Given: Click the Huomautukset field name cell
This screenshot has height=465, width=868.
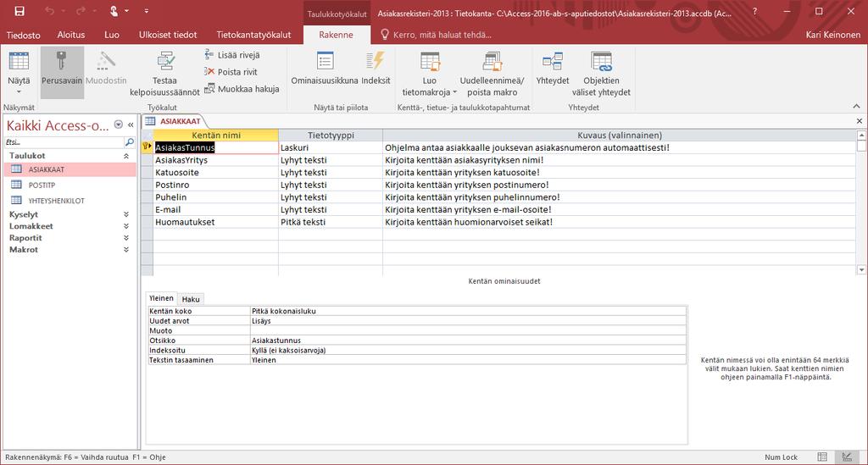Looking at the screenshot, I should point(215,222).
